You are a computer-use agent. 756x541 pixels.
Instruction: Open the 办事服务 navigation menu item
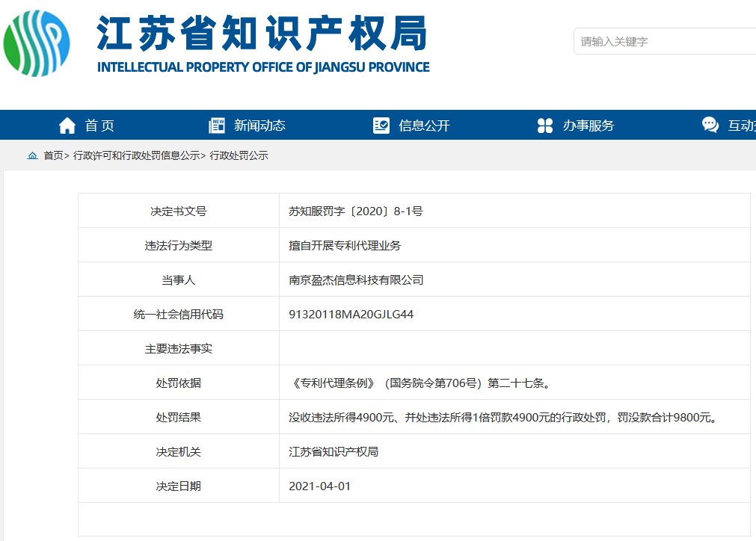coord(588,126)
